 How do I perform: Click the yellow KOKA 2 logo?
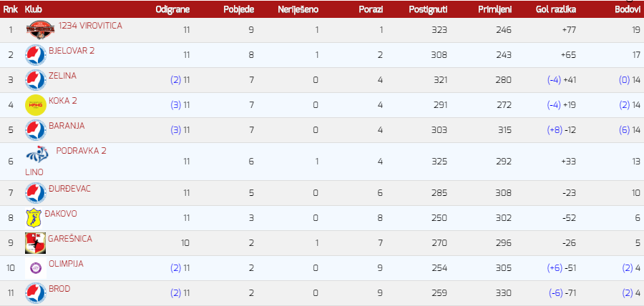36,105
